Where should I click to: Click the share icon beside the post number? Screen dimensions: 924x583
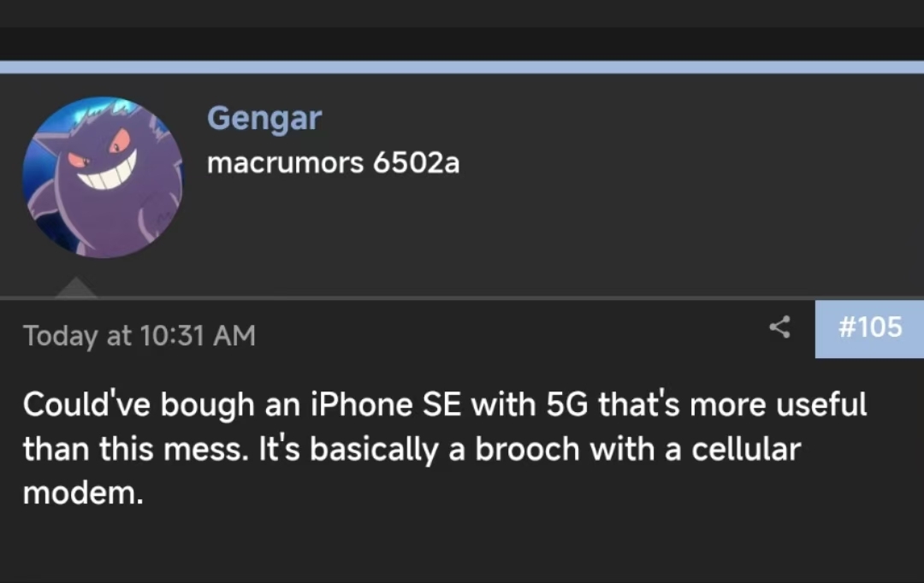pos(779,327)
